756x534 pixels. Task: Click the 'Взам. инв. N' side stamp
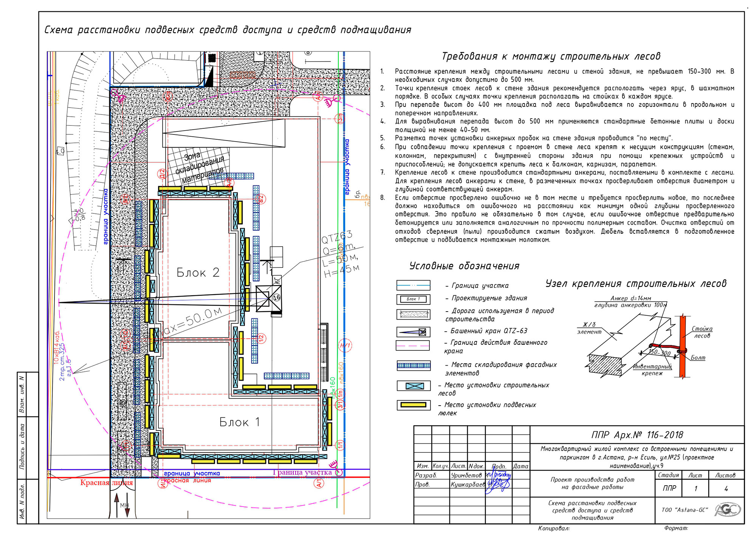coord(22,394)
